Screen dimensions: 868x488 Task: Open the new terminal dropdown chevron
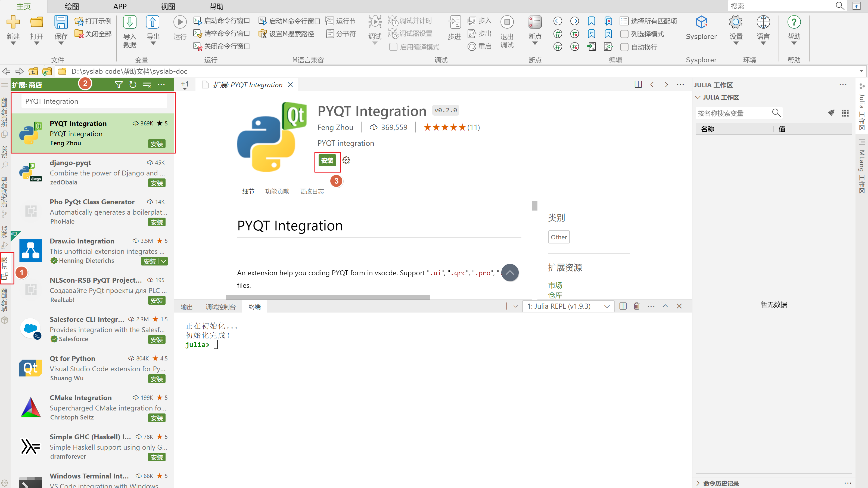(515, 306)
